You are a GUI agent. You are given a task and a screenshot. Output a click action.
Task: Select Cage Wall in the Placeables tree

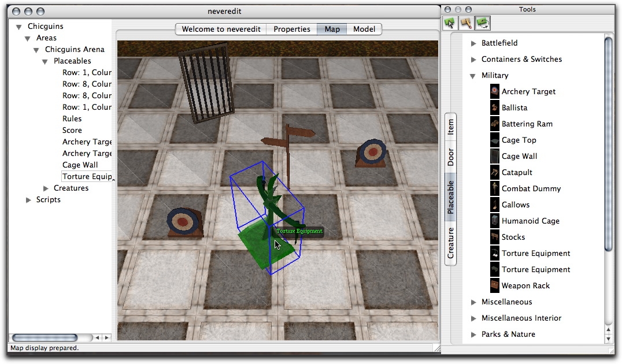click(x=80, y=165)
